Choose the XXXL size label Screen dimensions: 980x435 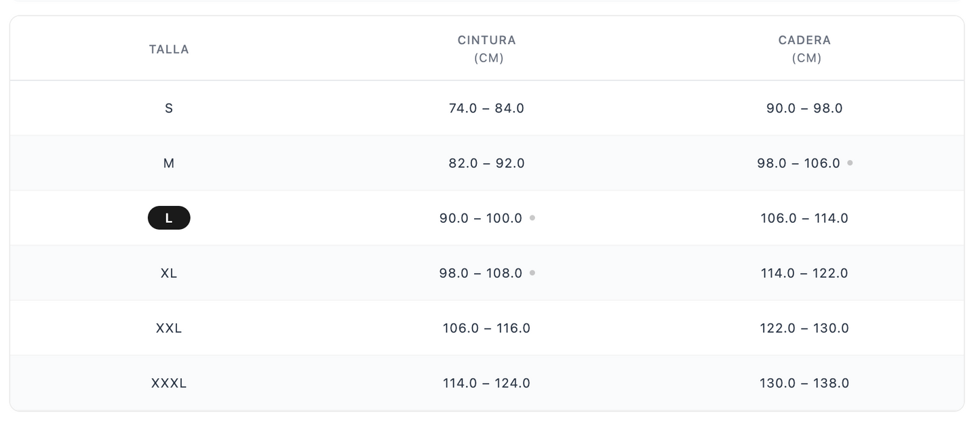pos(169,383)
